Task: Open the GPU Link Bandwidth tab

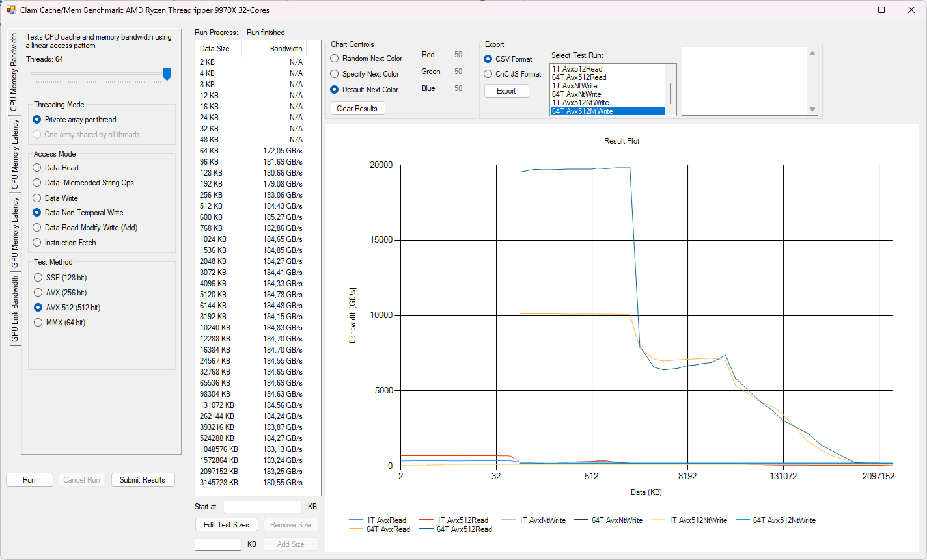Action: 14,310
